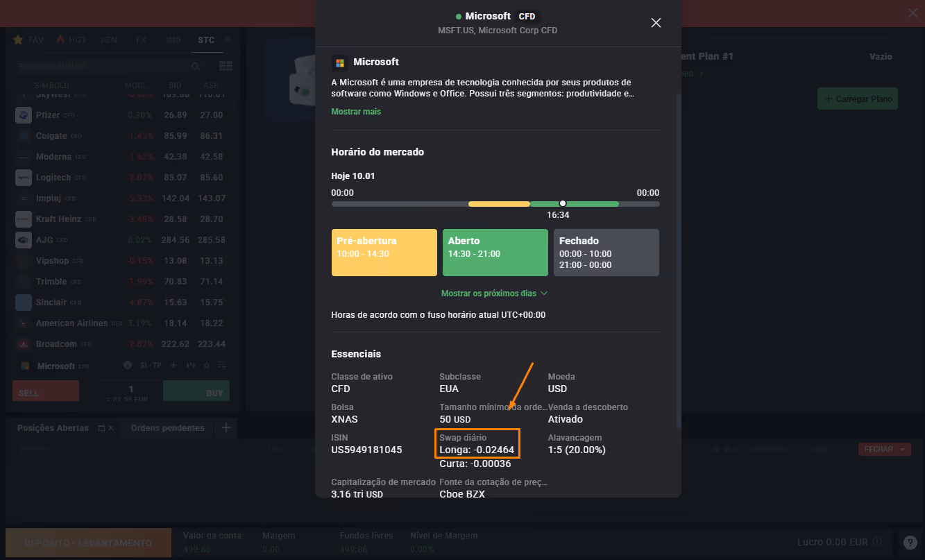The width and height of the screenshot is (925, 560).
Task: Click the ISIN value US5949181045
Action: (x=366, y=450)
